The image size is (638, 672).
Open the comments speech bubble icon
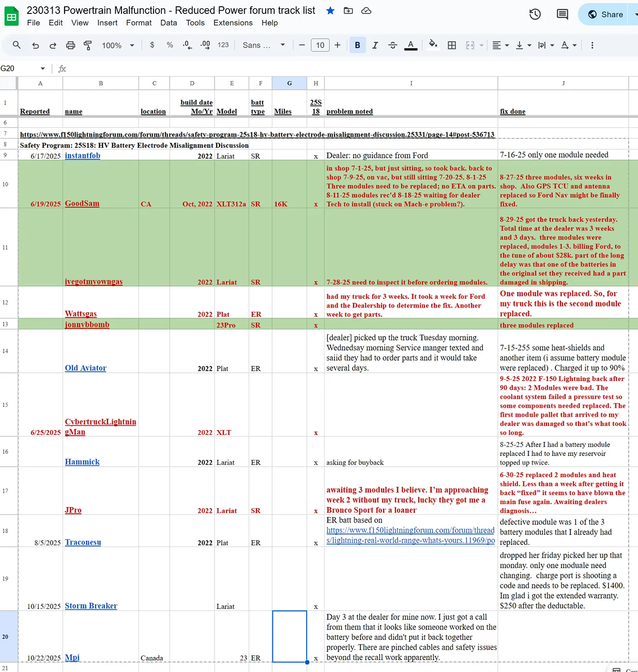point(562,14)
